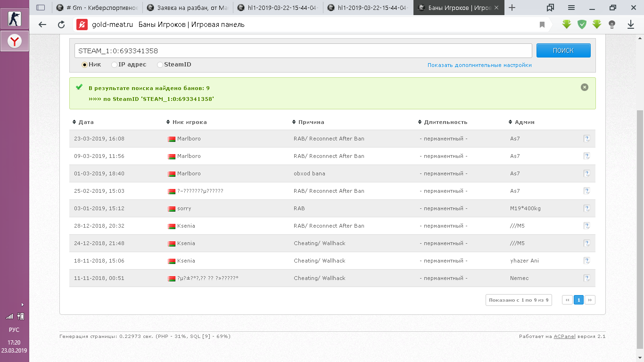The image size is (644, 362).
Task: Reload the current page
Action: coord(61,25)
